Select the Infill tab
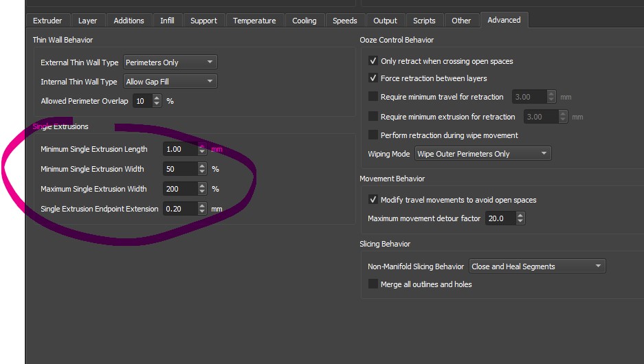Screen dimensions: 644x364 (167, 21)
